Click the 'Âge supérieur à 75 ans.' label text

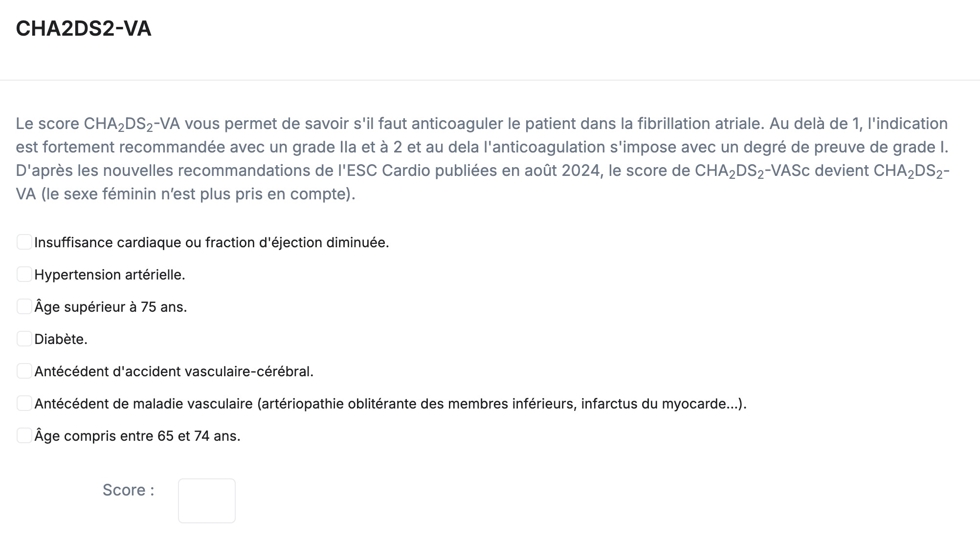click(x=111, y=307)
